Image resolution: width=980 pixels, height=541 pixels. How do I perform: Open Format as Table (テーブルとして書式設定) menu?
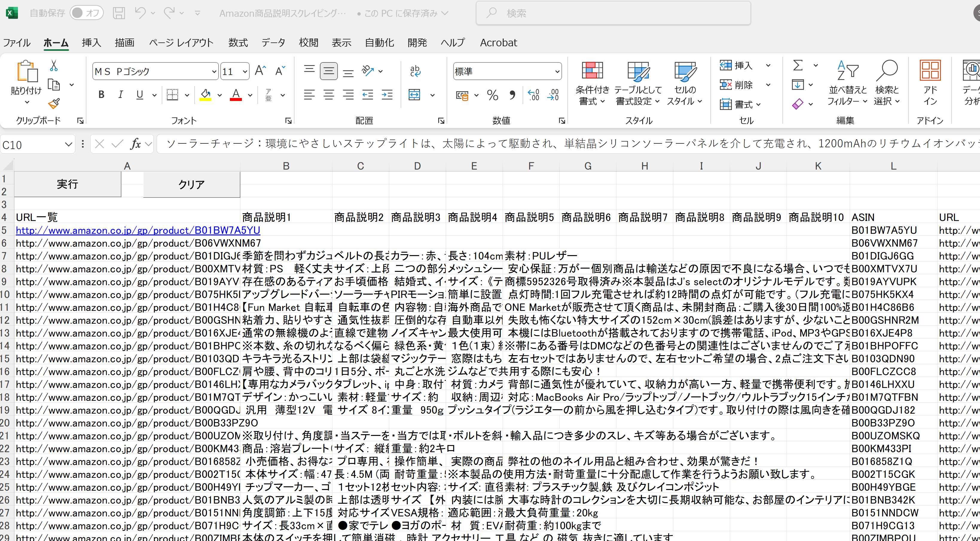[x=638, y=84]
